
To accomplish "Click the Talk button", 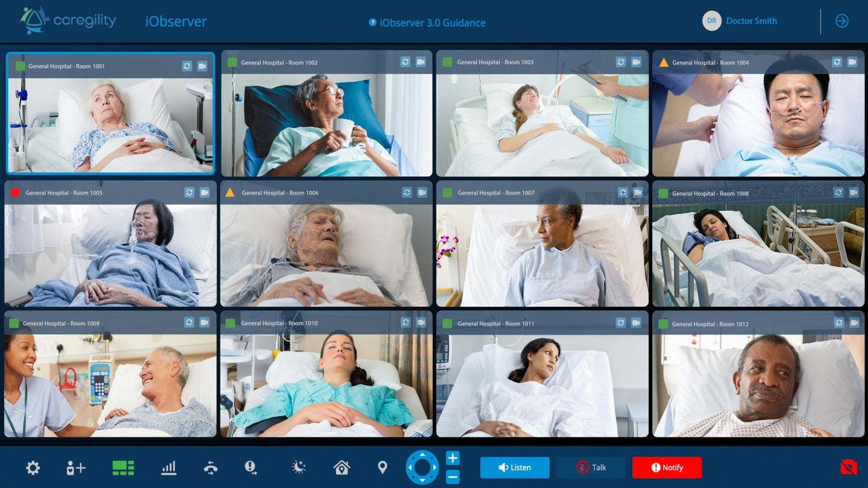I will coord(591,468).
